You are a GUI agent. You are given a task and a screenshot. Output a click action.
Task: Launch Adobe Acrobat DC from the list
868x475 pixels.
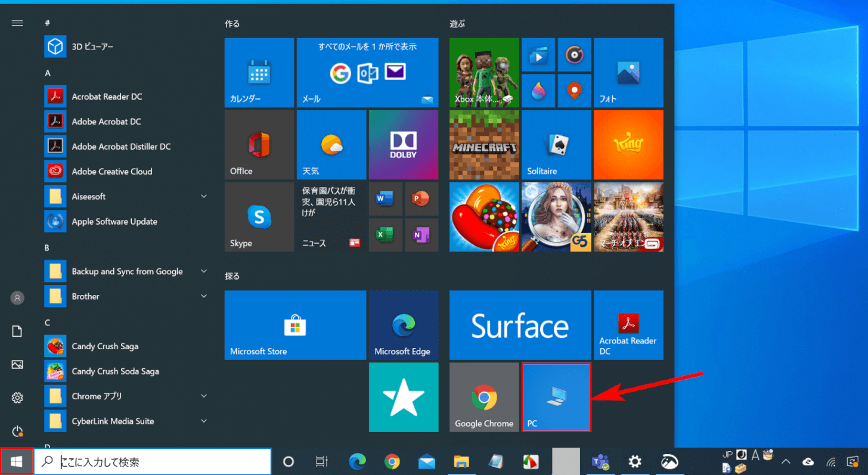126,122
